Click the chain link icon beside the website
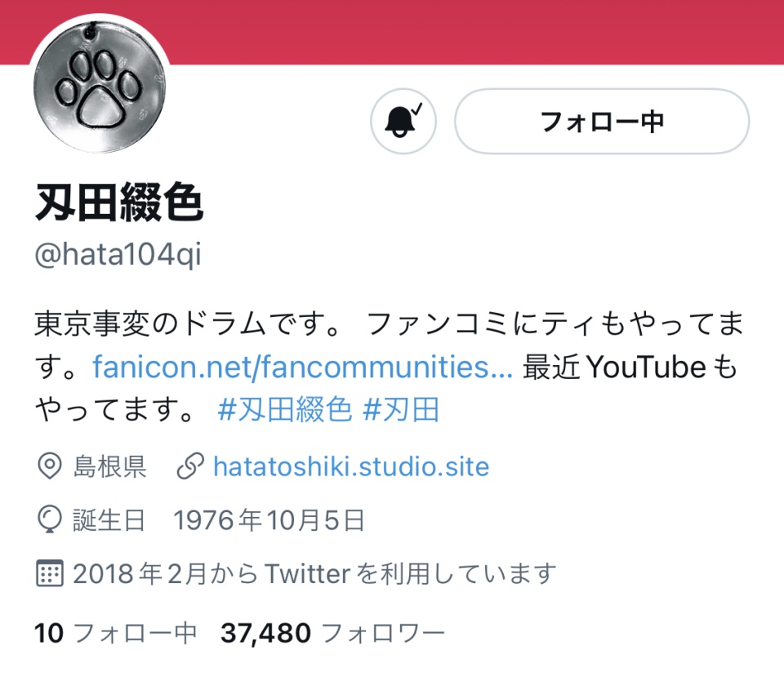The height and width of the screenshot is (673, 784). pos(190,466)
